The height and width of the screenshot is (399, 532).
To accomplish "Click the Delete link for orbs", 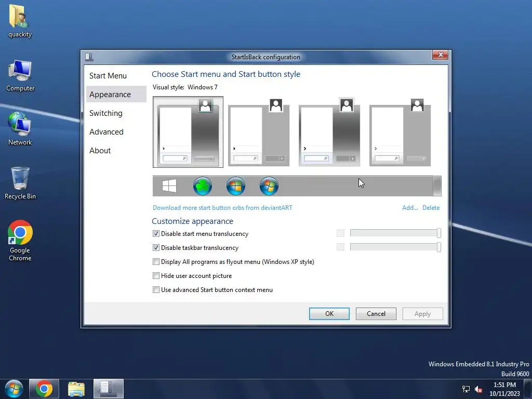I will (x=431, y=208).
